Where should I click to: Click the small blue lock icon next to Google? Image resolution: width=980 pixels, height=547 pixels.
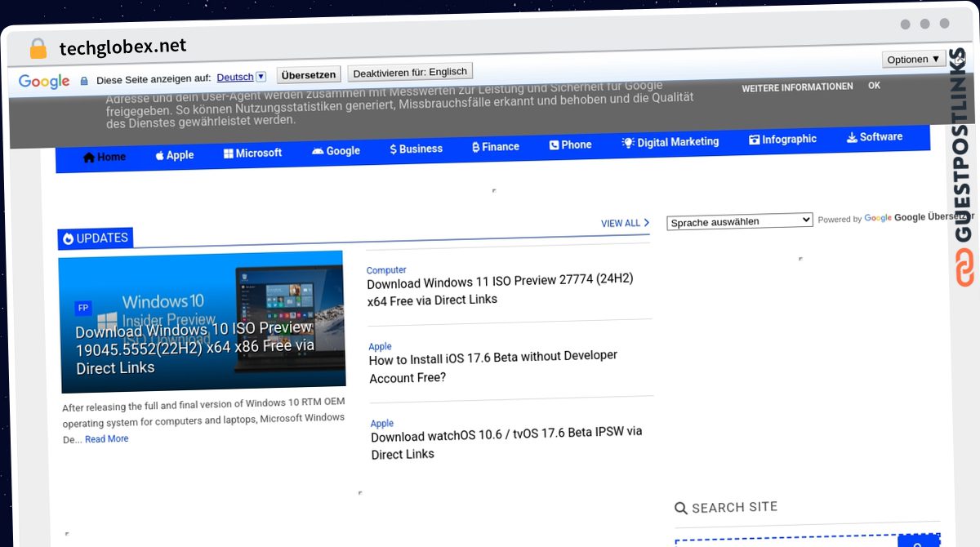(x=83, y=81)
